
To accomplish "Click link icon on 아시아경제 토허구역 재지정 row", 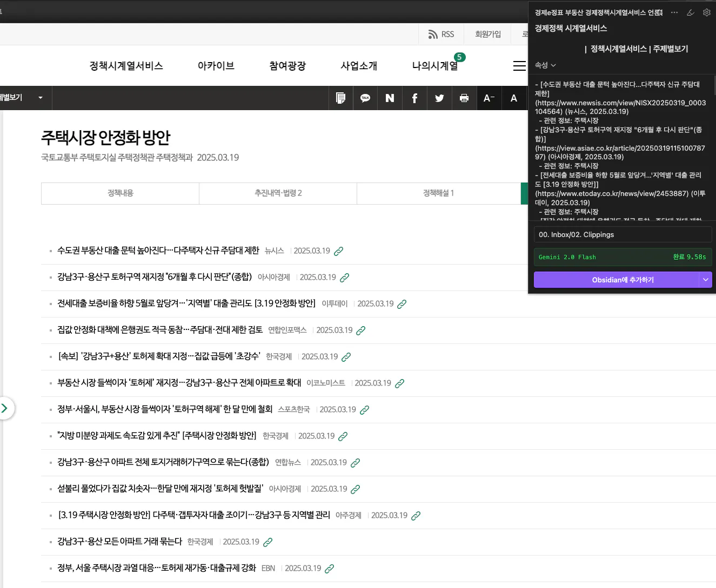I will tap(345, 278).
